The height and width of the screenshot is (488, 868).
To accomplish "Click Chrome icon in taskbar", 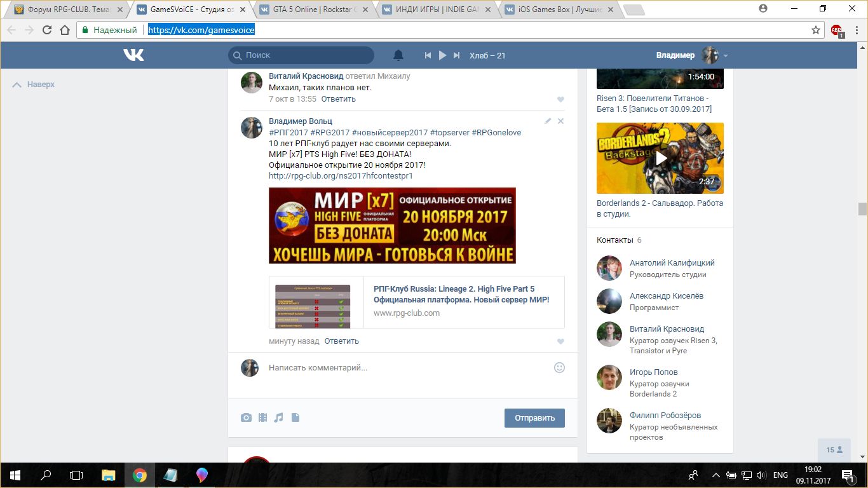I will pos(140,475).
